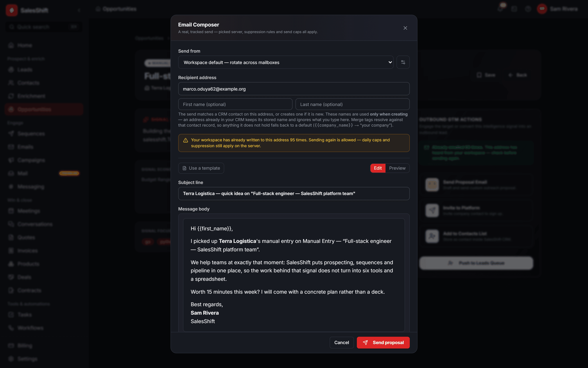
Task: Click Use a template
Action: (x=201, y=168)
